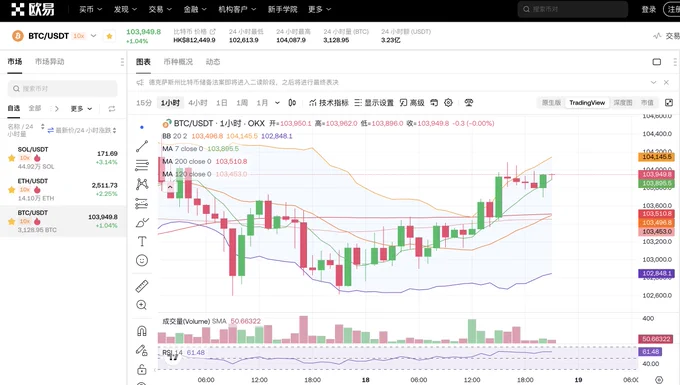The image size is (680, 385).
Task: Unstar SOL/USDT from favorites
Action: tap(11, 158)
